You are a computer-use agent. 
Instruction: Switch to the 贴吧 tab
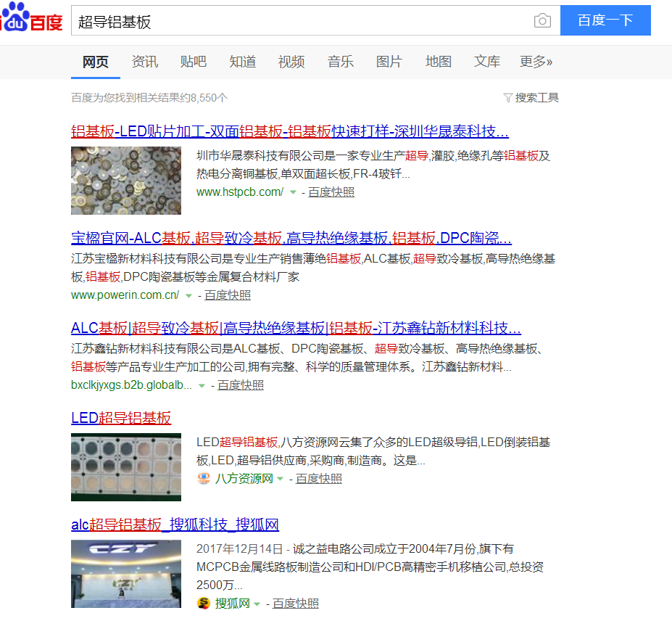tap(194, 62)
